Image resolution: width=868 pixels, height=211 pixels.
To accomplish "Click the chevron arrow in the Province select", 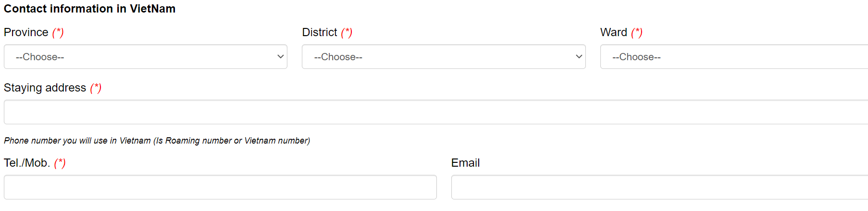I will pyautogui.click(x=281, y=57).
